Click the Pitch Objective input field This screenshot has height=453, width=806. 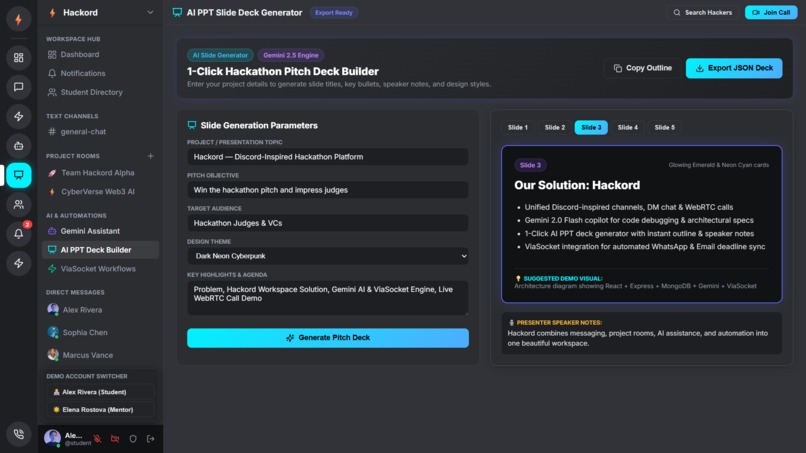pyautogui.click(x=328, y=190)
